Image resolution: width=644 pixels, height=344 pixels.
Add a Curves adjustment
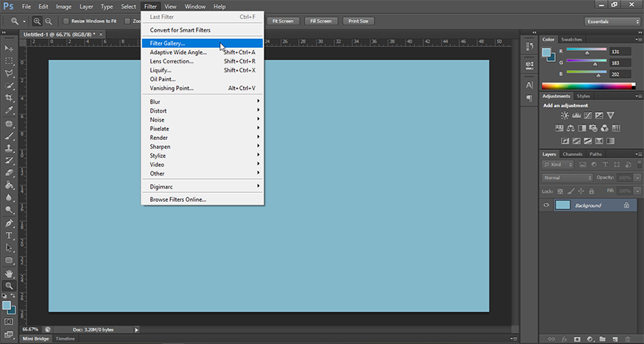tap(588, 116)
